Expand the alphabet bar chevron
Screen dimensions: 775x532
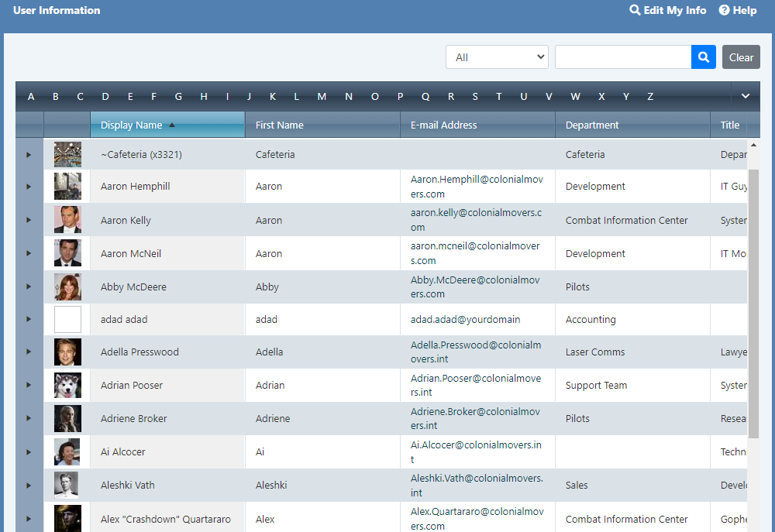(x=746, y=96)
